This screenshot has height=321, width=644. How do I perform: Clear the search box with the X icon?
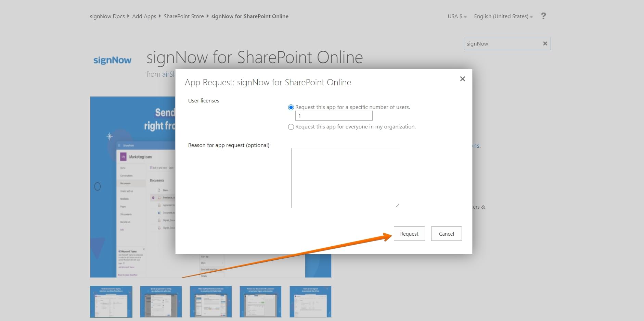click(545, 44)
